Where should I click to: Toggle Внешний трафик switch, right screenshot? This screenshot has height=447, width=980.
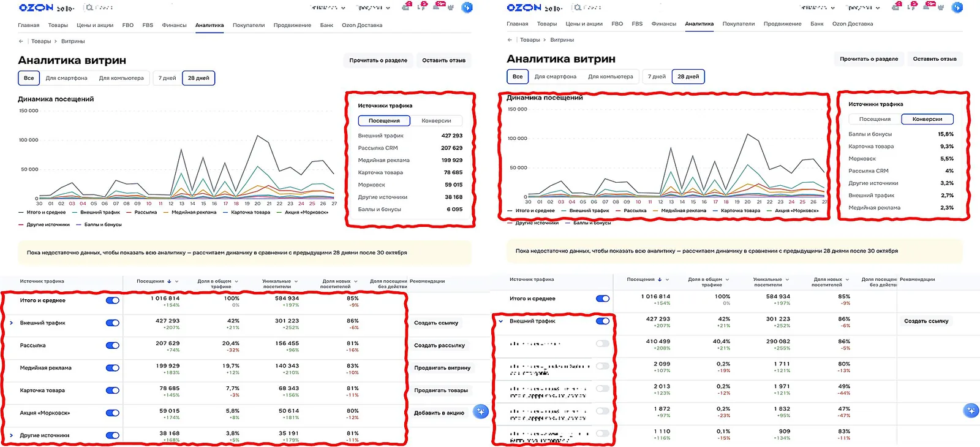tap(603, 321)
